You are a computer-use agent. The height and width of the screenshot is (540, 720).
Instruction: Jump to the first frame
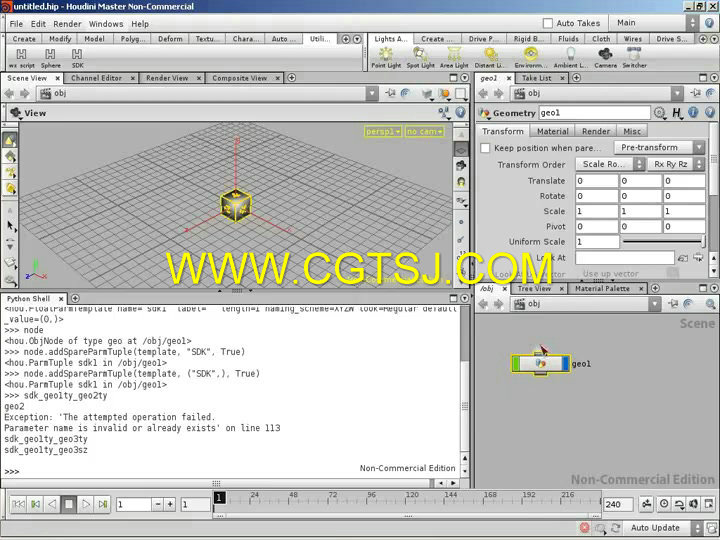pyautogui.click(x=18, y=504)
